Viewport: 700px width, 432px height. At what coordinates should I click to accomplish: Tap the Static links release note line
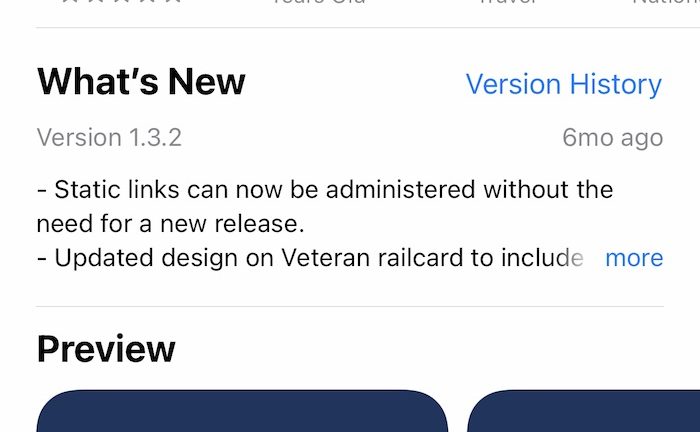(x=325, y=189)
